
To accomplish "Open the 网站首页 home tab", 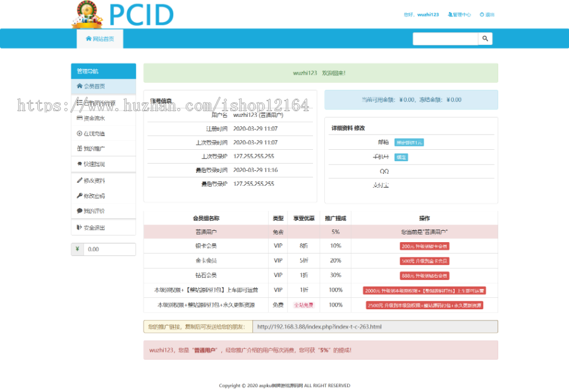I will pos(100,39).
